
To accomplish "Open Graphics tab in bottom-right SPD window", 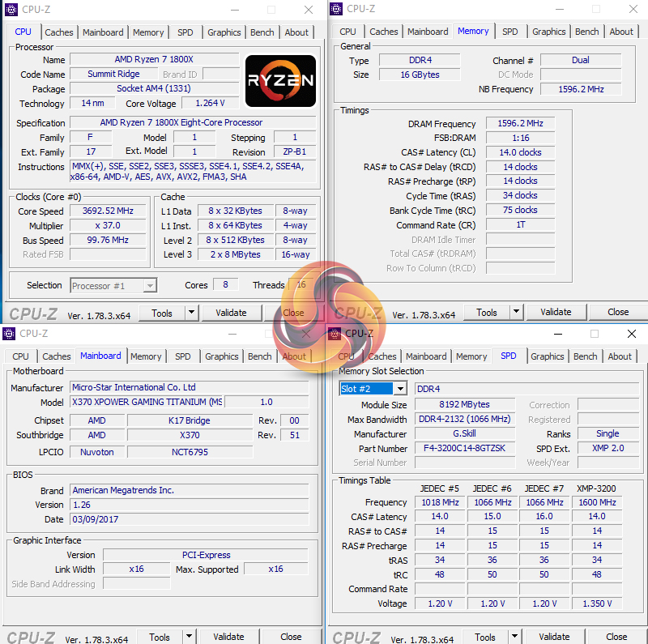I will (548, 356).
